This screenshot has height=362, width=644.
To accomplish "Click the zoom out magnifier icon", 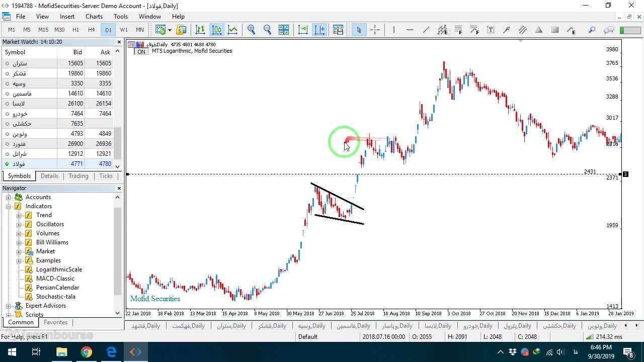I will click(x=267, y=30).
